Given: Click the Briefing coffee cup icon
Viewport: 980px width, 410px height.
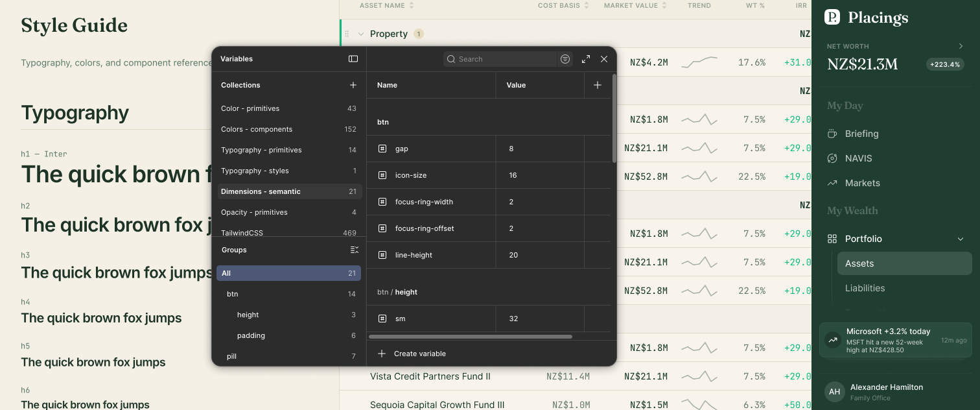Looking at the screenshot, I should 832,134.
